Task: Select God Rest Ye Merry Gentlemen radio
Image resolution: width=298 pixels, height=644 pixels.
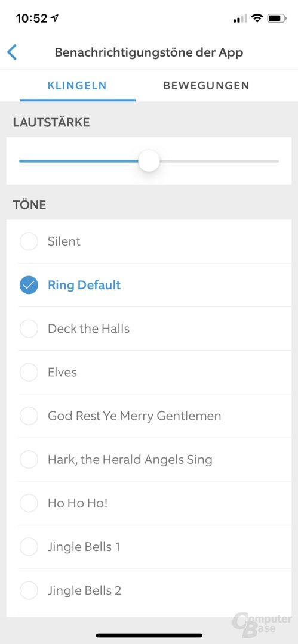Action: [x=29, y=416]
